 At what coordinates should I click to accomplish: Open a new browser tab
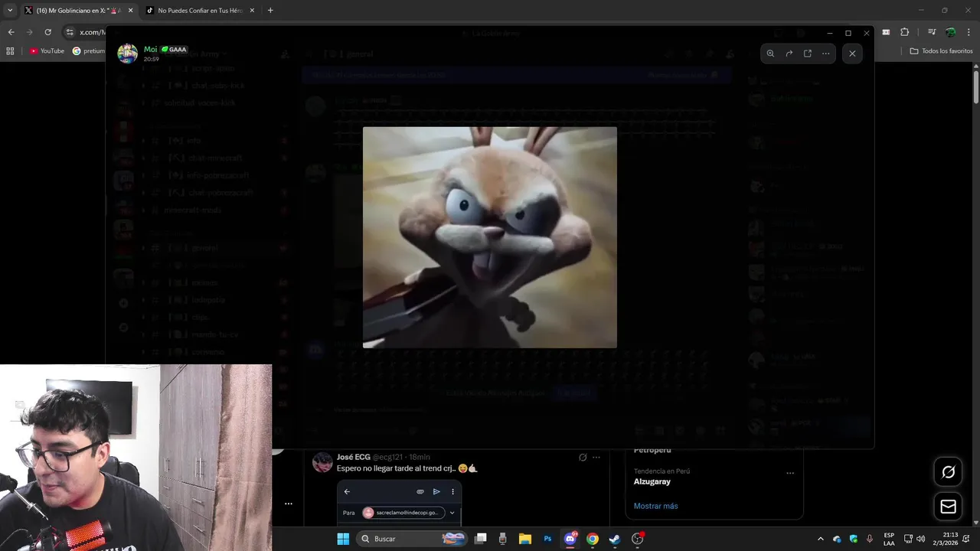point(270,11)
